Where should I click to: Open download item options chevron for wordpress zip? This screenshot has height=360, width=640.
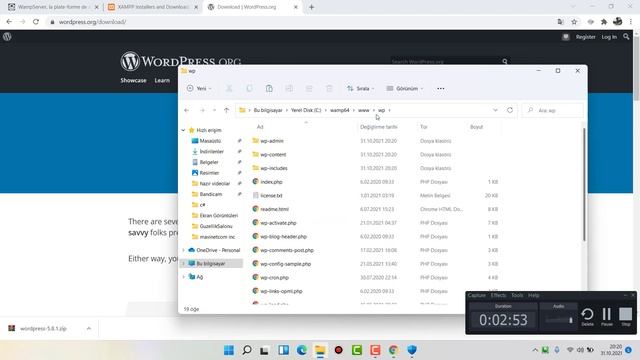89,328
